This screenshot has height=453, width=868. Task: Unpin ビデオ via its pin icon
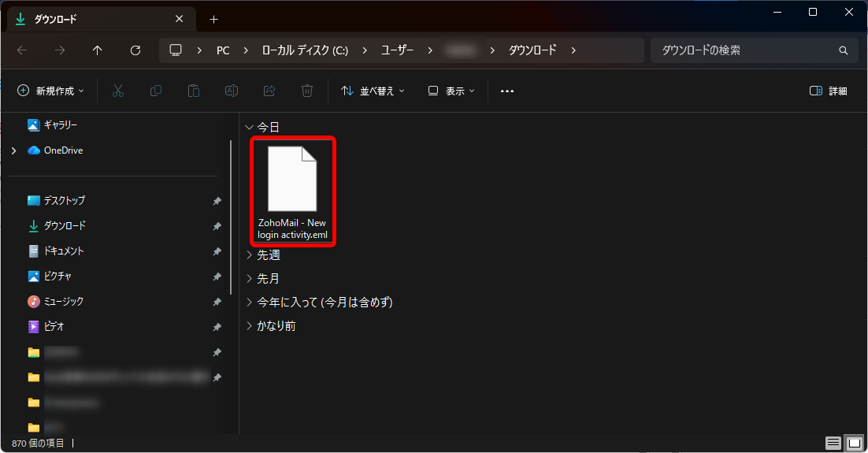pos(217,327)
